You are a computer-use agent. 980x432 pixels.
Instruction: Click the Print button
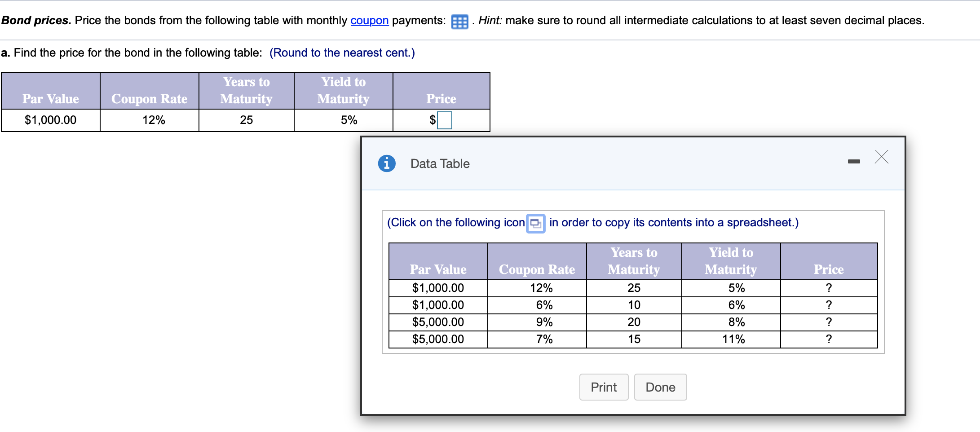[x=604, y=387]
